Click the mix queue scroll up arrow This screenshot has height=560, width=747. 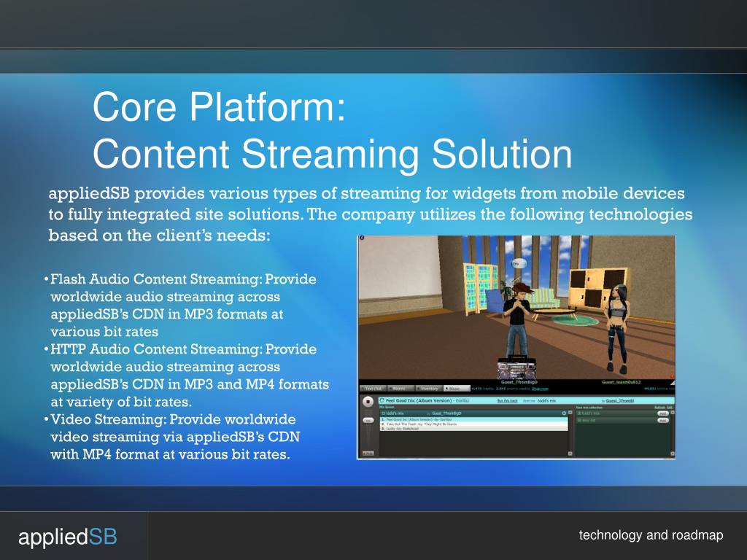pyautogui.click(x=570, y=413)
